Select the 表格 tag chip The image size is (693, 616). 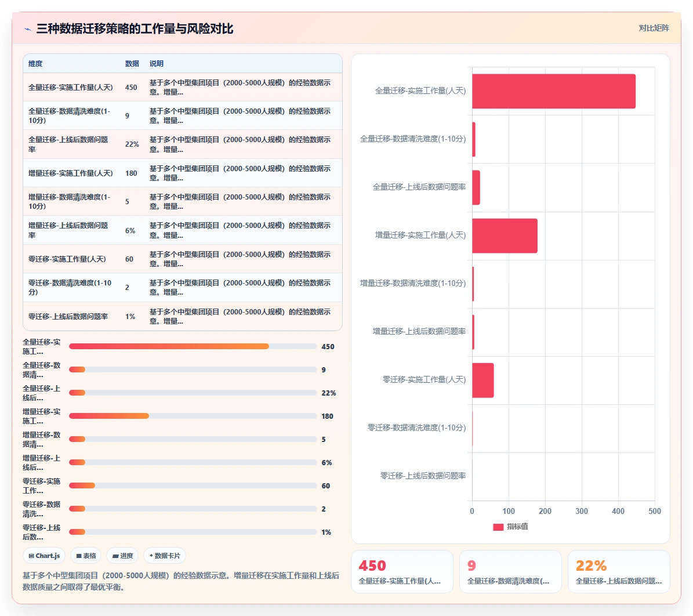point(86,556)
